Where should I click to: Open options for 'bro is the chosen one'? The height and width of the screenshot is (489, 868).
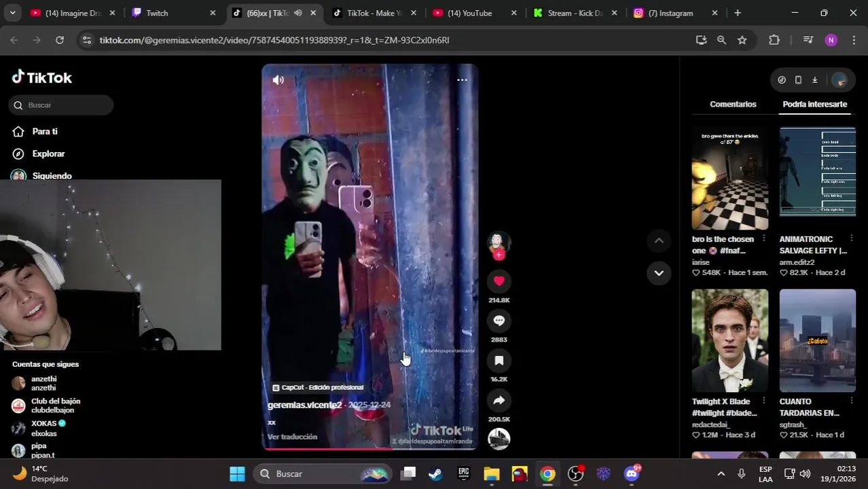coord(764,238)
